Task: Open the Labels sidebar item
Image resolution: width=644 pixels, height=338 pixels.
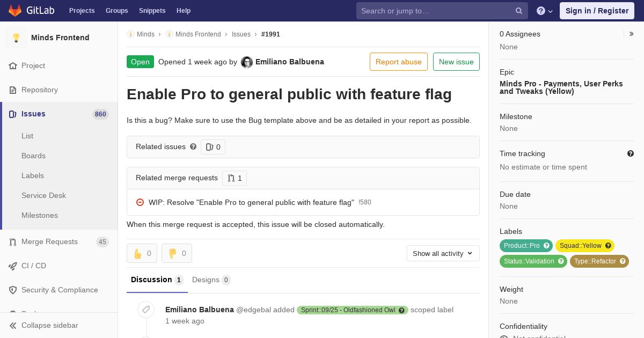Action: pos(33,175)
